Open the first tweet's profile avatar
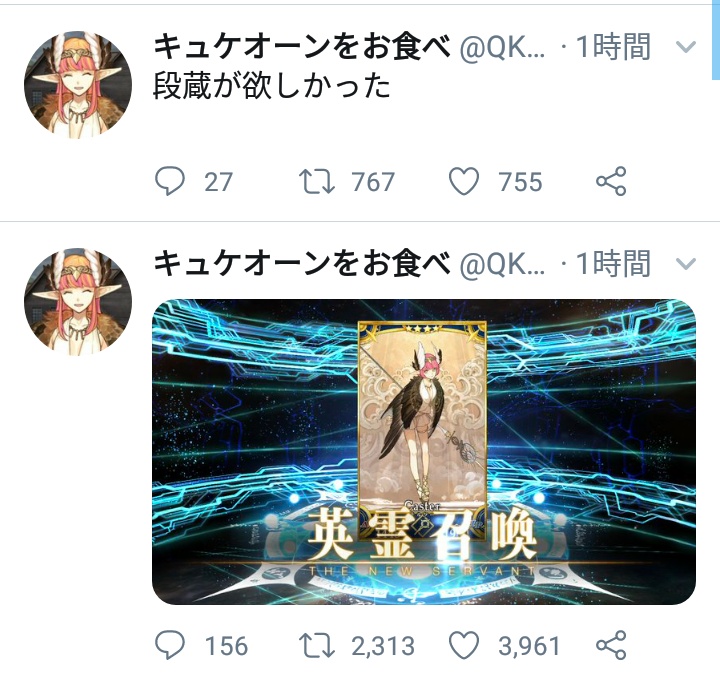 pos(78,85)
